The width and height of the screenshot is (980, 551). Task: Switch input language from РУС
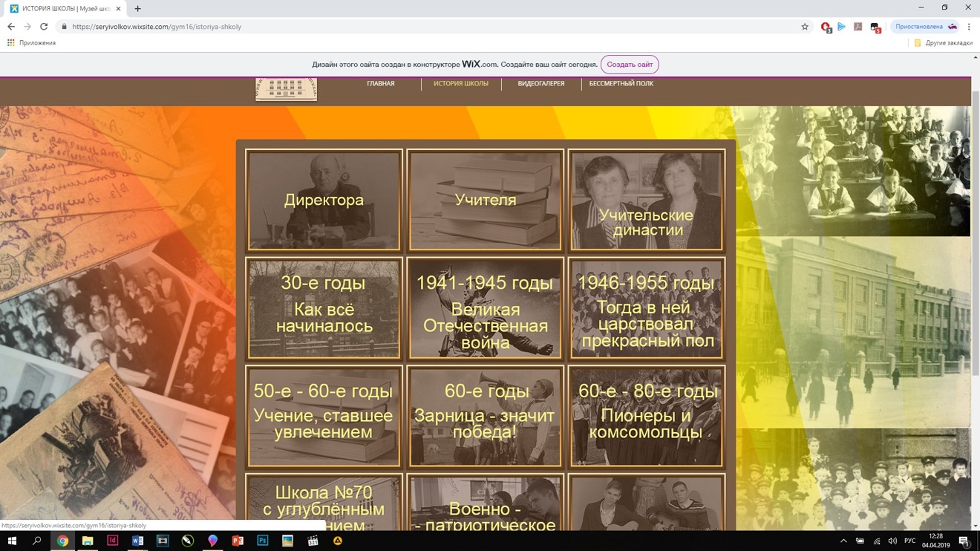click(909, 541)
